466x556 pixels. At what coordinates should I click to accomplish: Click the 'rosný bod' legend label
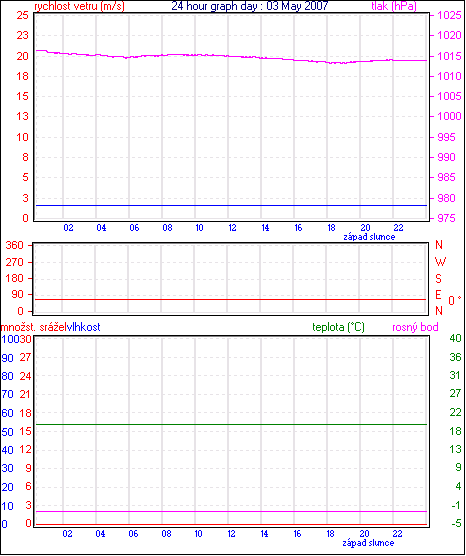pyautogui.click(x=415, y=327)
